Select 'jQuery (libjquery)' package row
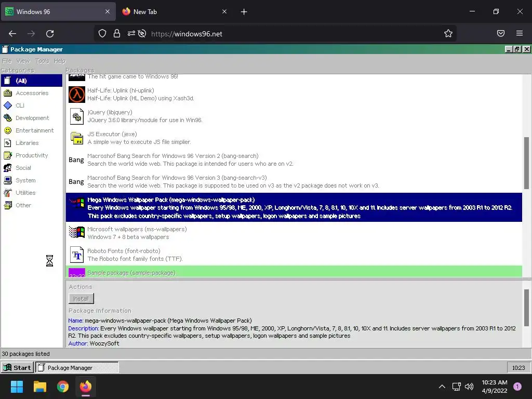 point(294,116)
